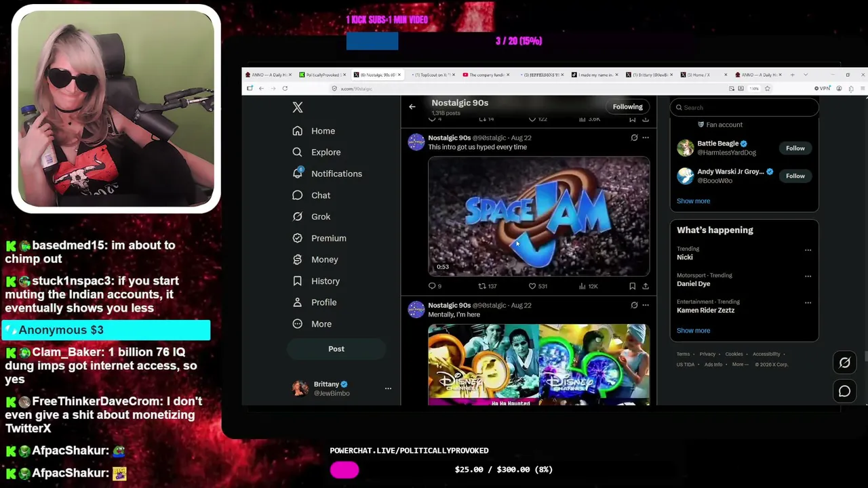Reply to the Space Jam post

pos(435,286)
